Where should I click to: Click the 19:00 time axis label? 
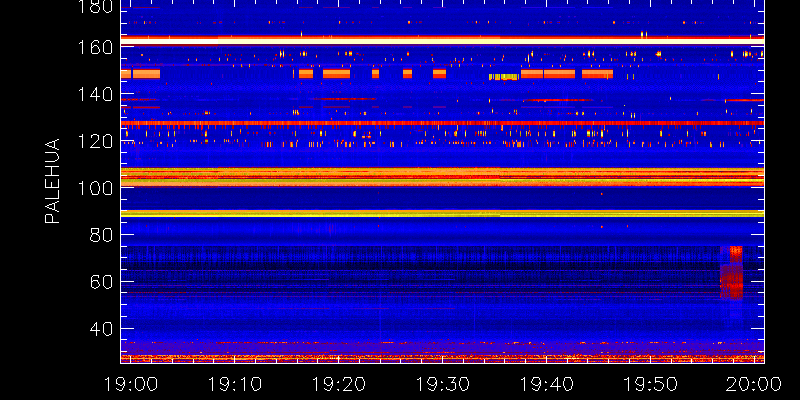click(x=130, y=384)
